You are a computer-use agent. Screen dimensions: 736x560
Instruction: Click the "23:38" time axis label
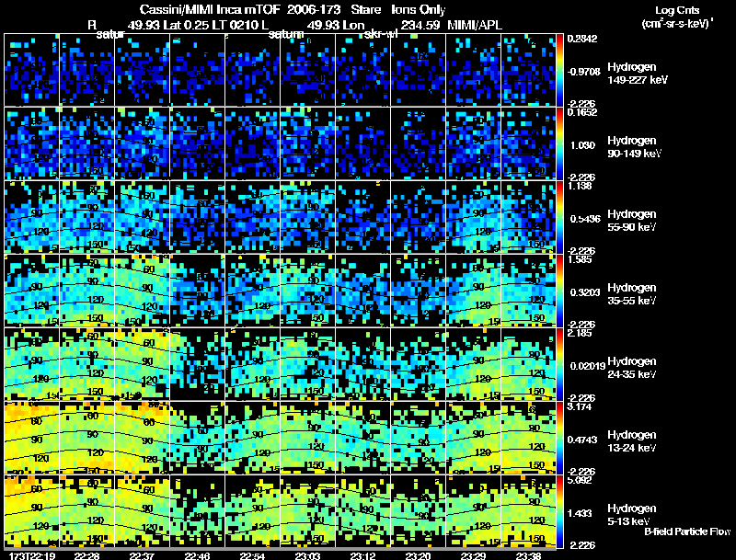[528, 555]
